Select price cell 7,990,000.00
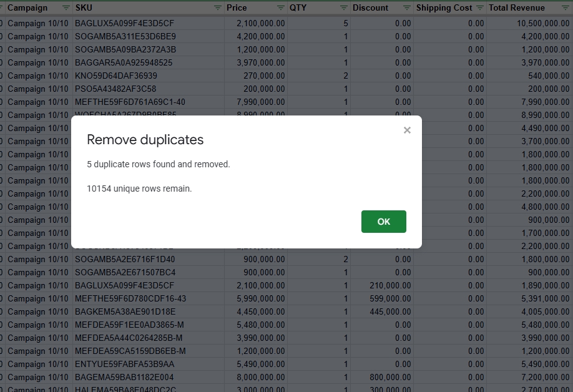This screenshot has height=392, width=573. click(x=256, y=102)
